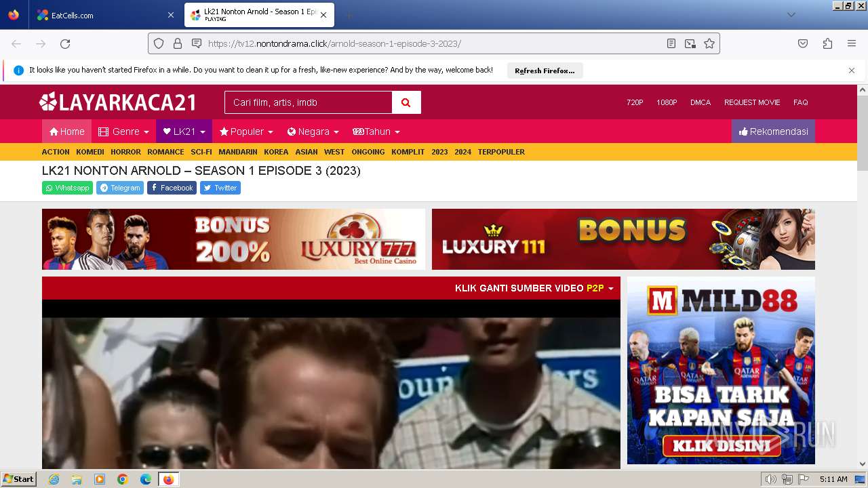Click the padlock site info icon
The width and height of the screenshot is (868, 488).
coord(178,43)
